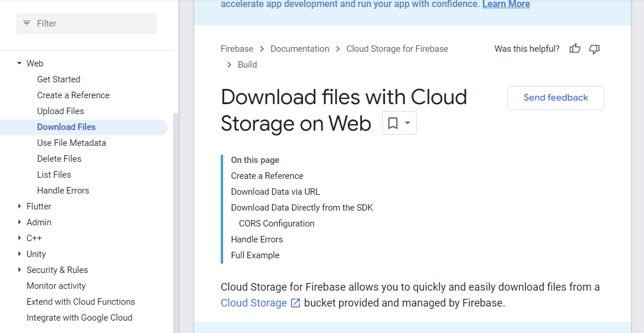
Task: Click Firebase in the breadcrumb
Action: [x=237, y=49]
